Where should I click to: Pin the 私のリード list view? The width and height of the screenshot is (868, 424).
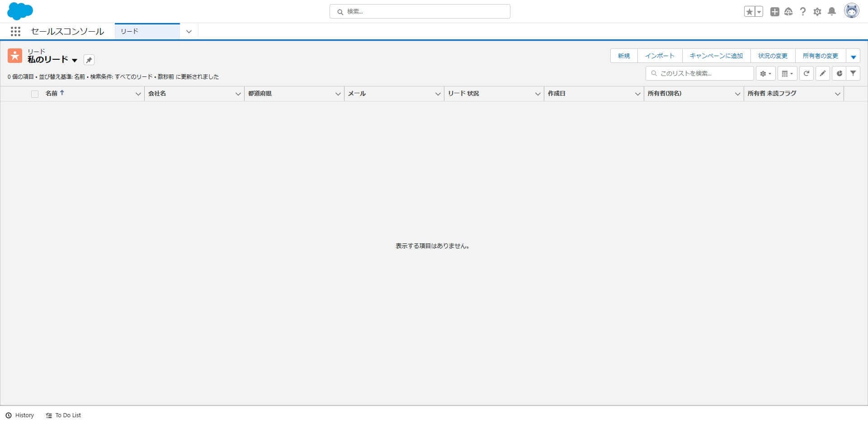pyautogui.click(x=89, y=60)
